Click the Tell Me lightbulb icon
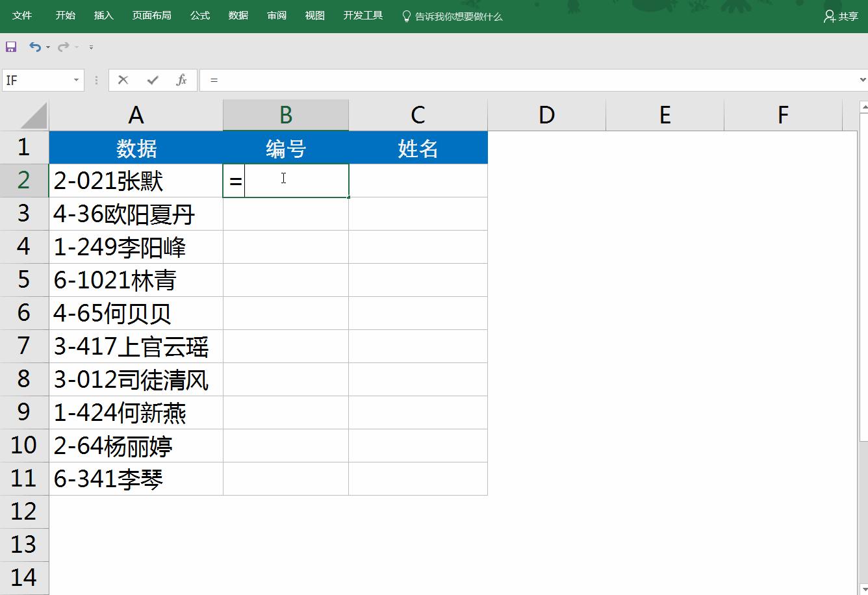This screenshot has height=595, width=868. click(407, 16)
